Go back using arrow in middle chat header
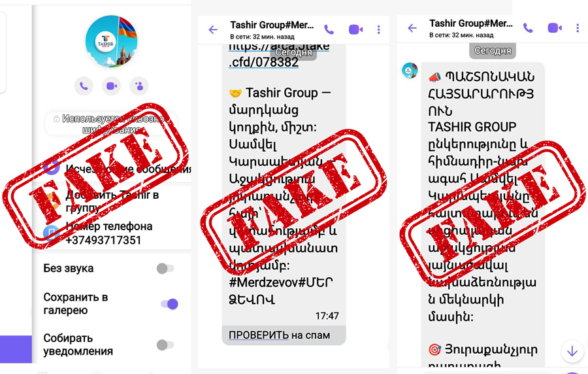Screen dimensions: 588x374 [213, 29]
